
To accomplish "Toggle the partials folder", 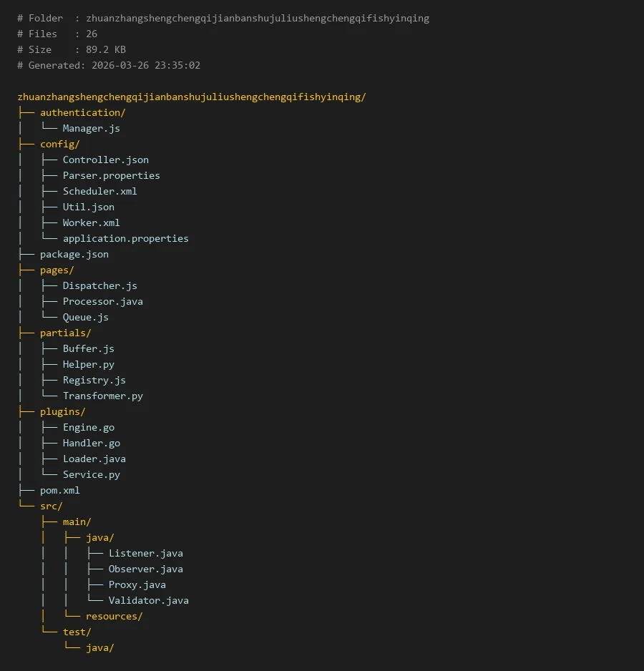I will coord(65,333).
